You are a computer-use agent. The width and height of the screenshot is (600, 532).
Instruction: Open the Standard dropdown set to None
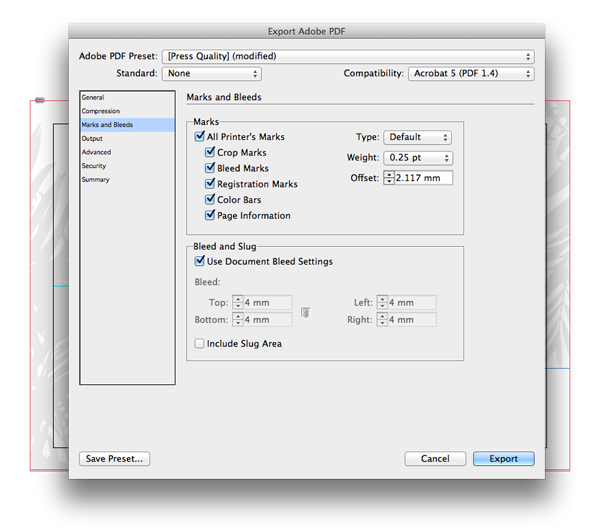pyautogui.click(x=212, y=73)
